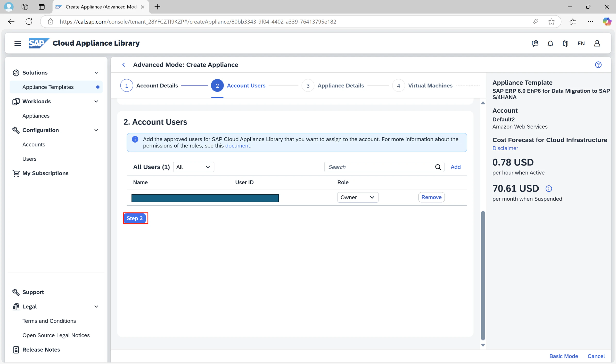Open the roles document link
Image resolution: width=616 pixels, height=364 pixels.
pyautogui.click(x=237, y=146)
